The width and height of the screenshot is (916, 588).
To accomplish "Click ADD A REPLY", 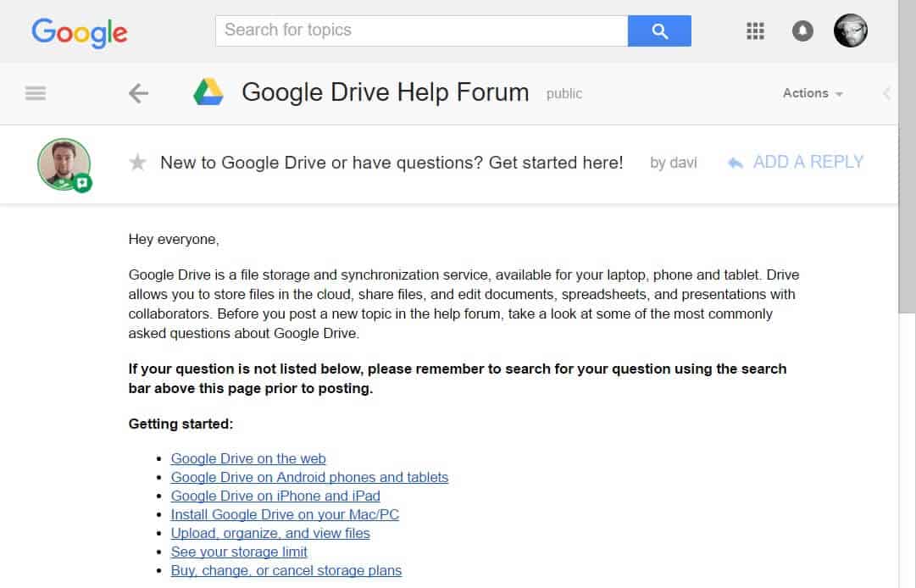I will point(808,162).
